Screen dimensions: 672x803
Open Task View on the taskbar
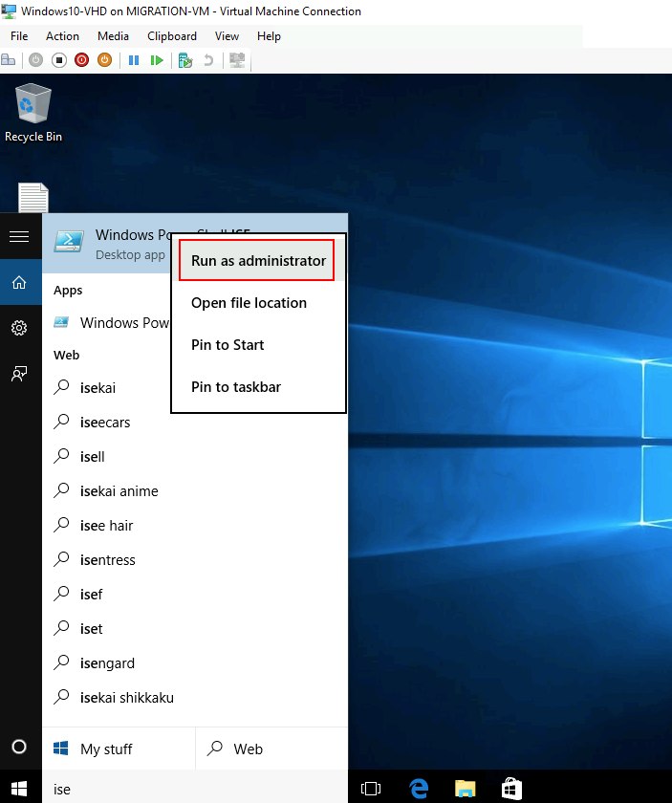[x=371, y=790]
